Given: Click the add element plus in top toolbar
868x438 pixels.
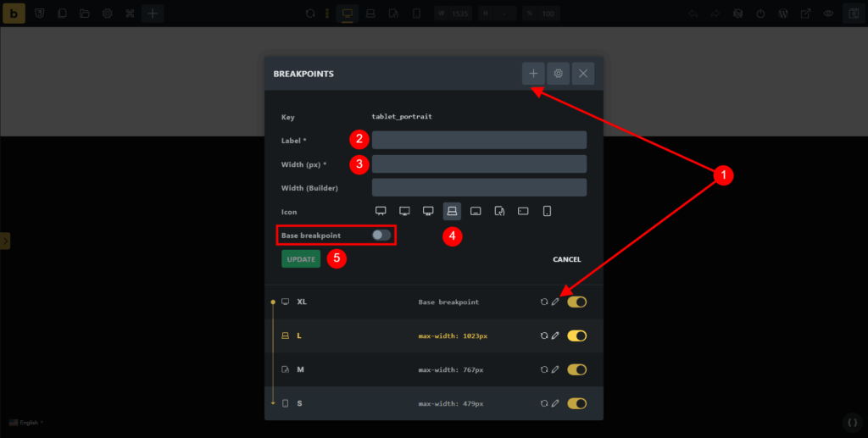Looking at the screenshot, I should click(x=153, y=14).
